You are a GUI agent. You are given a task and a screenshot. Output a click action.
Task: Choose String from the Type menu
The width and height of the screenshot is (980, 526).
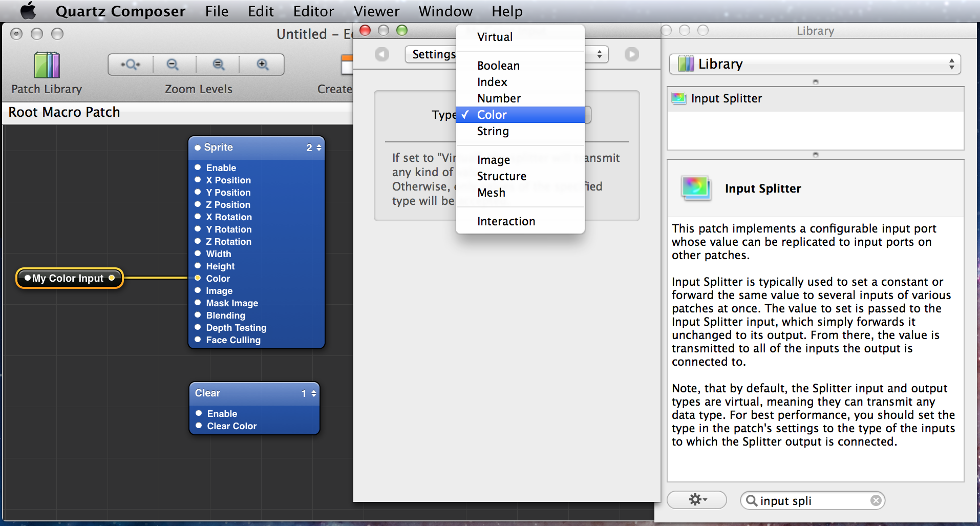pyautogui.click(x=520, y=131)
